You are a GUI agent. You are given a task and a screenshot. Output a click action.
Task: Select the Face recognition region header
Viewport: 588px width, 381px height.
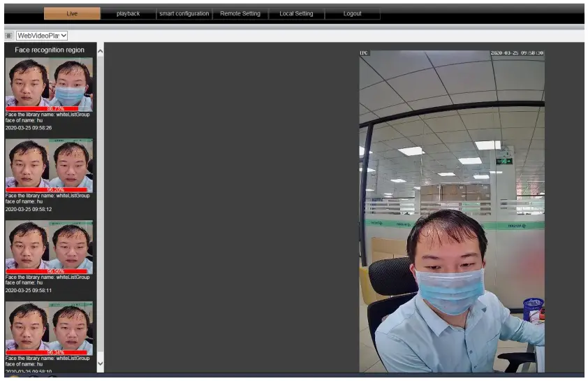(50, 50)
